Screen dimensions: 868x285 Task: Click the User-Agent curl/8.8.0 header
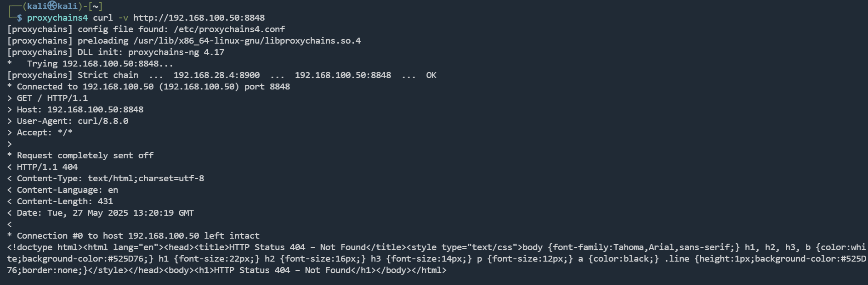tap(72, 121)
